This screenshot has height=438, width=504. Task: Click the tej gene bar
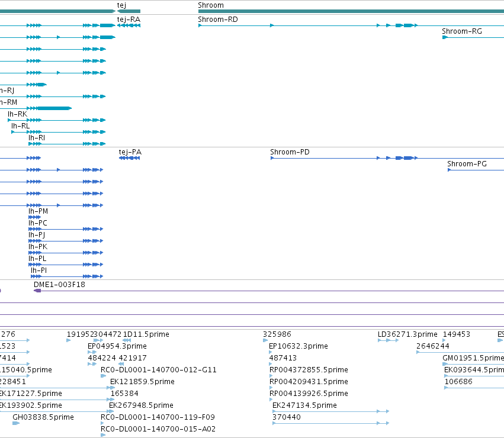pos(129,11)
